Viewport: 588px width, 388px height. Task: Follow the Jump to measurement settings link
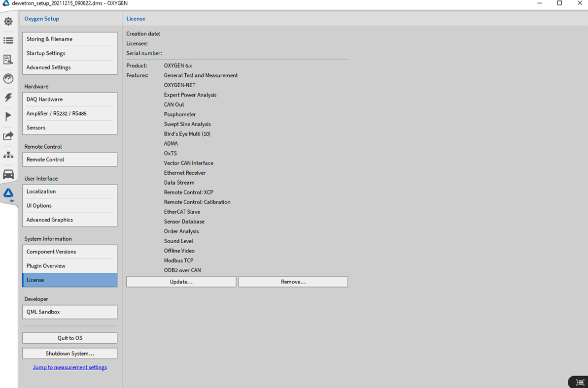point(69,367)
